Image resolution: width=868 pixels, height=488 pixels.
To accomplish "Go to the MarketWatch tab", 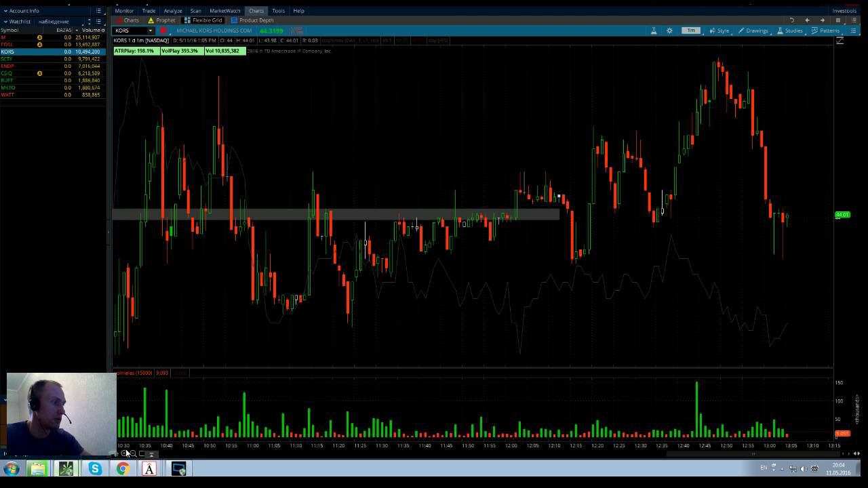I will 224,11.
